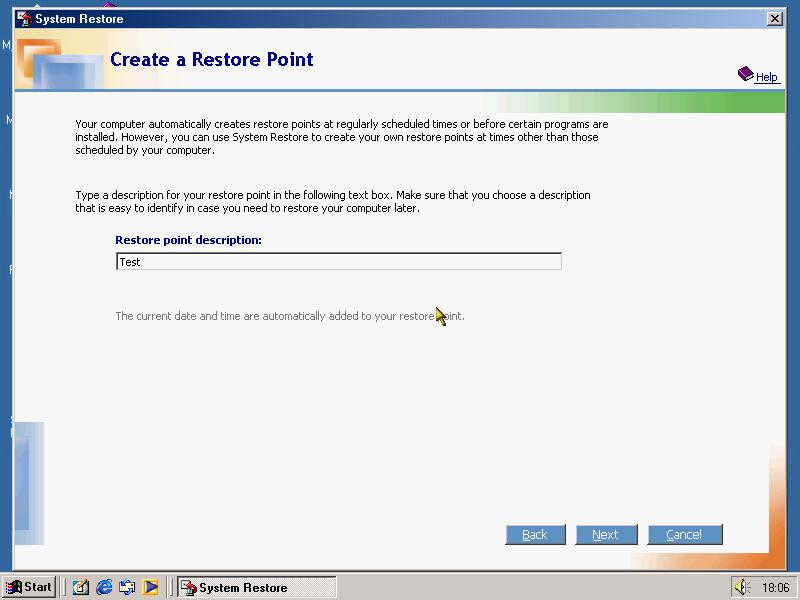
Task: Close the System Restore window
Action: coord(774,18)
